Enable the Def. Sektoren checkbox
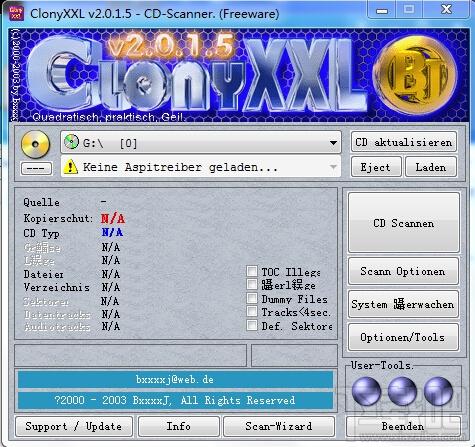475x447 pixels. 252,325
